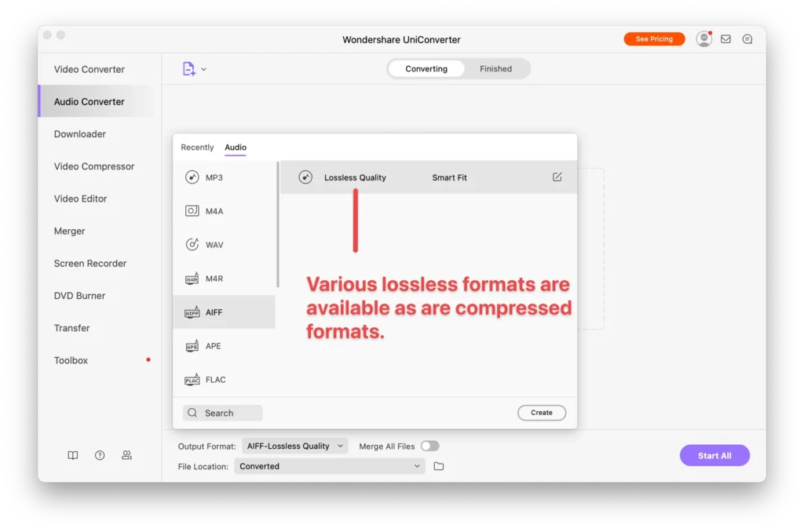Viewport: 804px width, 532px height.
Task: Open Video Converter in sidebar
Action: pyautogui.click(x=90, y=69)
